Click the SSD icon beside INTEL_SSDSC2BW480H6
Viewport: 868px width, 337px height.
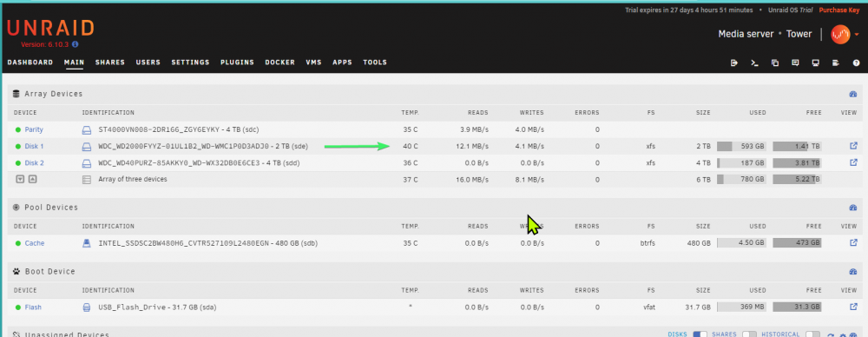pos(86,243)
